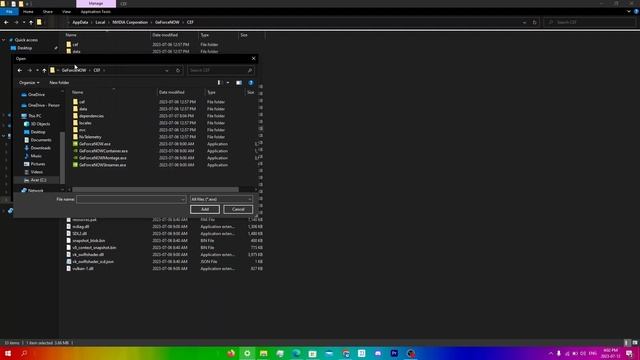Close the Open dialog window
The image size is (640, 360).
click(253, 59)
